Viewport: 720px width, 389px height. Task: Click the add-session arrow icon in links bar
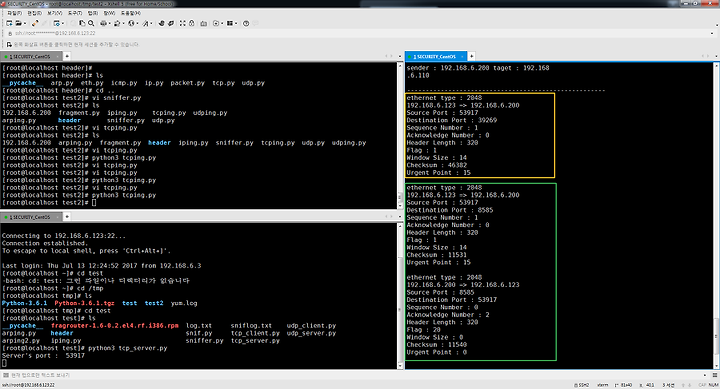click(x=9, y=45)
